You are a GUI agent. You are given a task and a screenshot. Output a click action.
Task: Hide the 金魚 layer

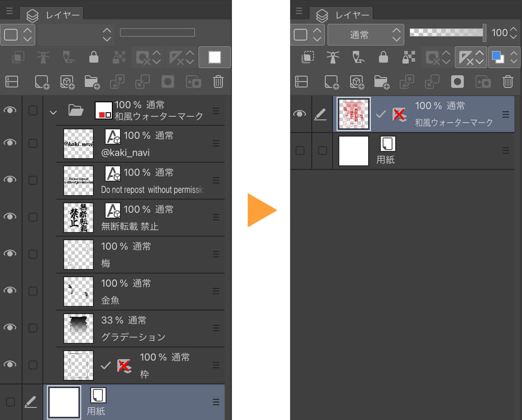[10, 291]
